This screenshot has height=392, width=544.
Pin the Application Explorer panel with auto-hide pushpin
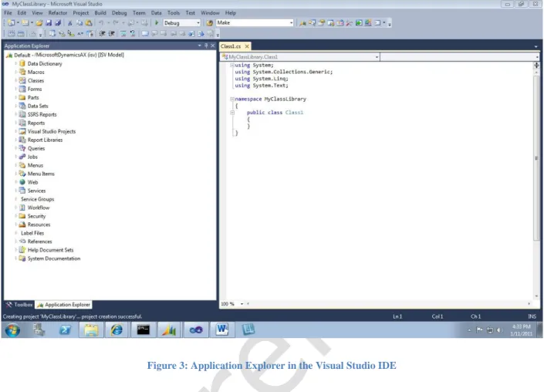(x=206, y=46)
